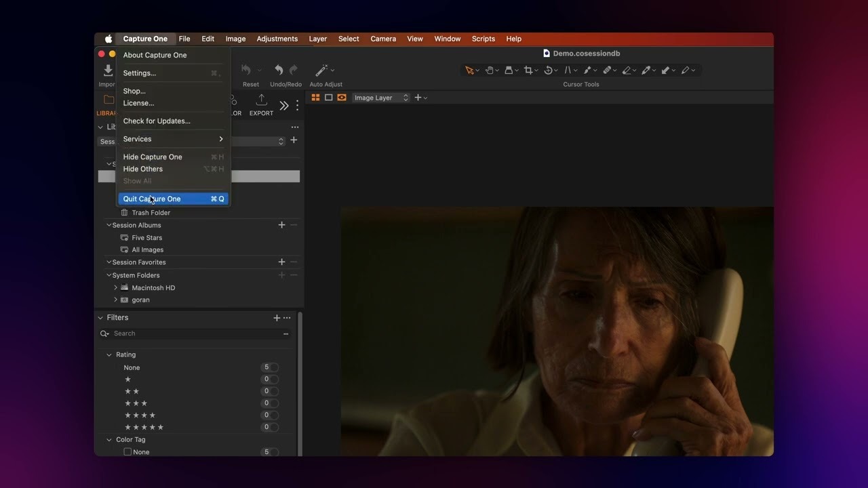Select the Rotate straighten cursor tool
The width and height of the screenshot is (868, 488).
548,70
